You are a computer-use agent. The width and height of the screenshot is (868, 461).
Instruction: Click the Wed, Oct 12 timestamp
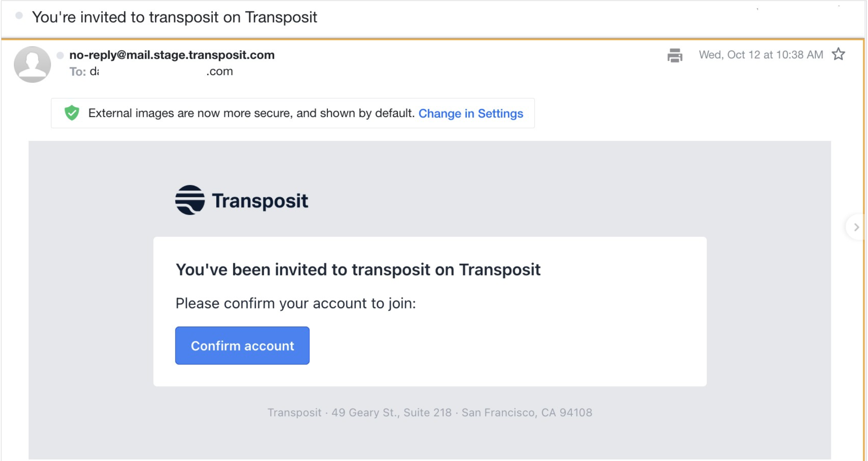click(x=761, y=55)
